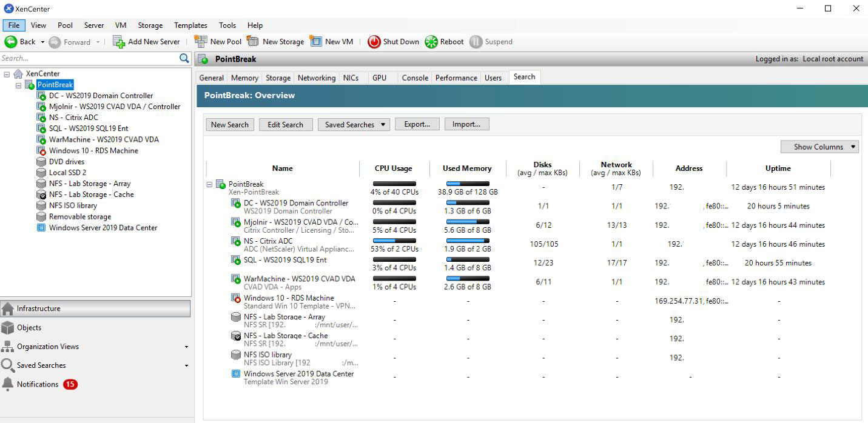Open the Saved Searches dropdown button

click(x=354, y=124)
